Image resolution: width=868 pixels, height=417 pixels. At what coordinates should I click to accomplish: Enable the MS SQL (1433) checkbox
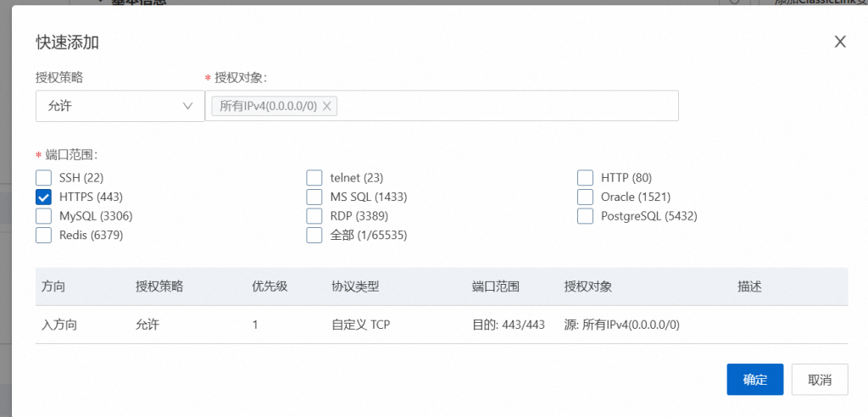point(314,197)
